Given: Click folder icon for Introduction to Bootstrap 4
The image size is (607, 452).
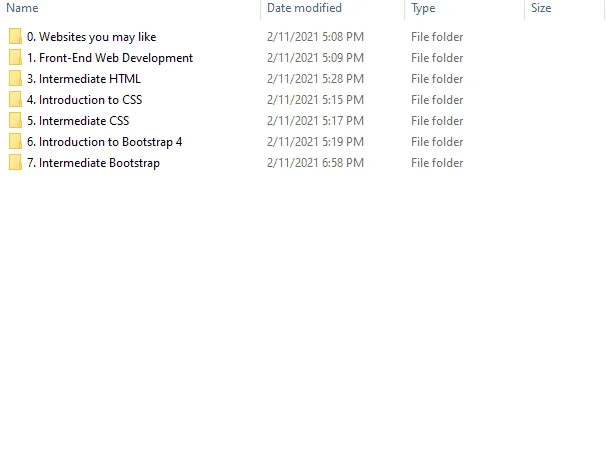Looking at the screenshot, I should click(15, 141).
